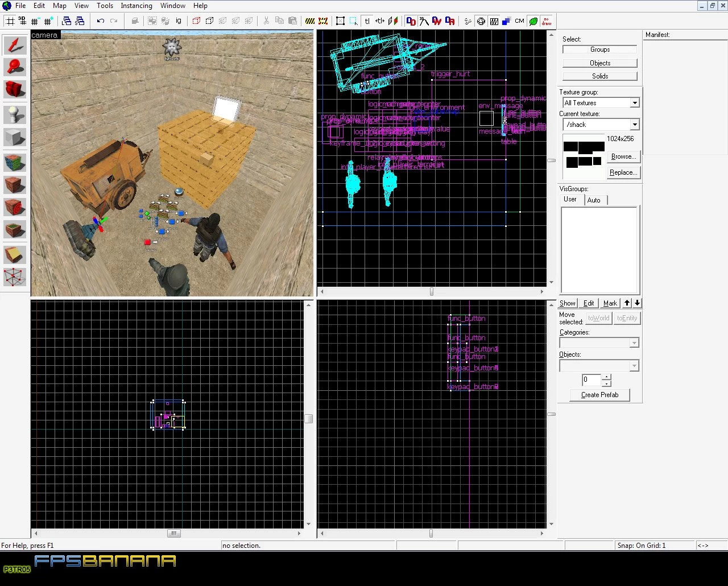728x586 pixels.
Task: Toggle the nodraw texture button
Action: [547, 21]
